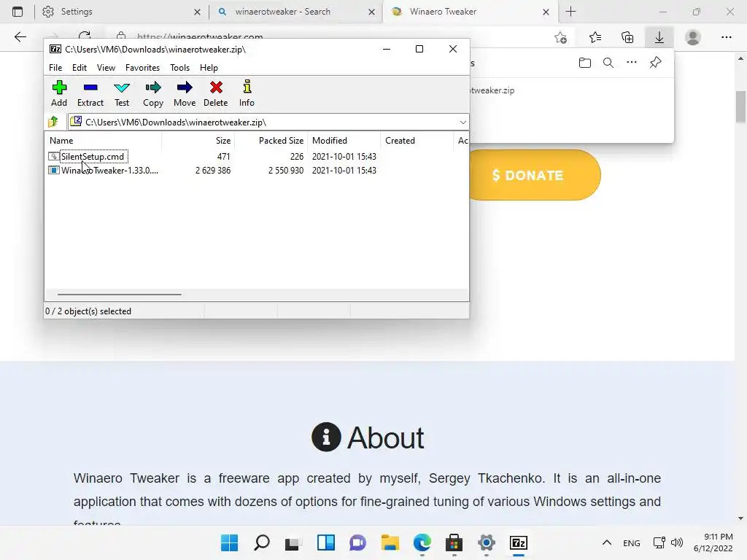Screen dimensions: 747x560
Task: Select the SilentSetup.cmd file
Action: [92, 157]
